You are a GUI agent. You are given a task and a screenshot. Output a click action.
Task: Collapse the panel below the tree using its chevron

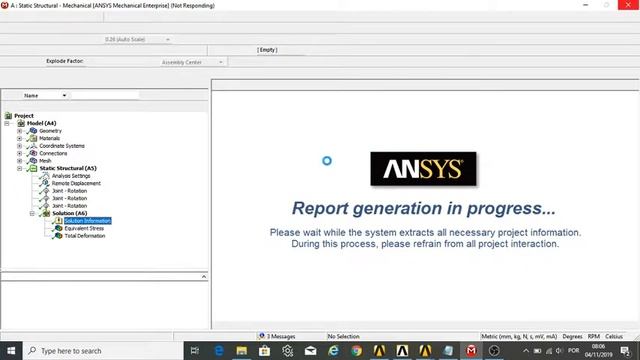coord(204,277)
